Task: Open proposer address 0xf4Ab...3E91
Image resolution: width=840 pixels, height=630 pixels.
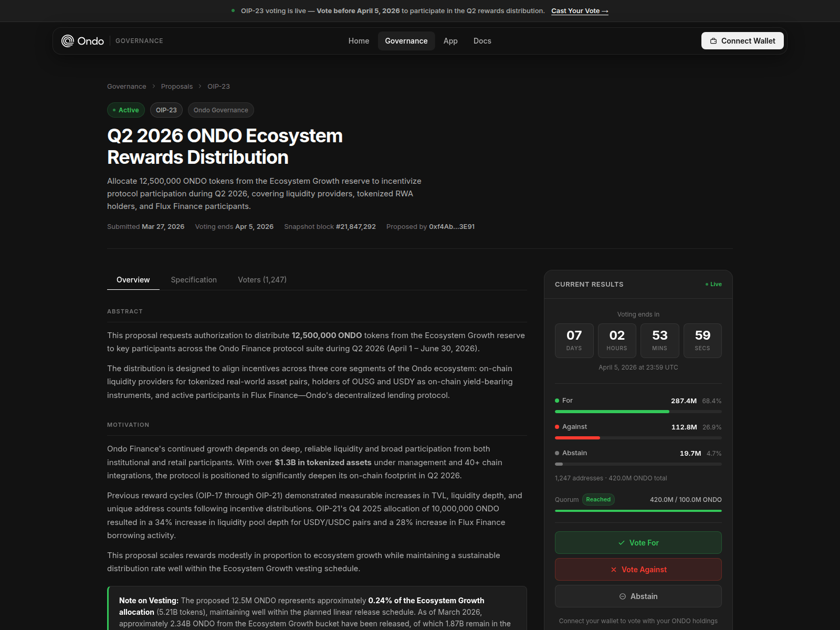Action: coord(452,226)
